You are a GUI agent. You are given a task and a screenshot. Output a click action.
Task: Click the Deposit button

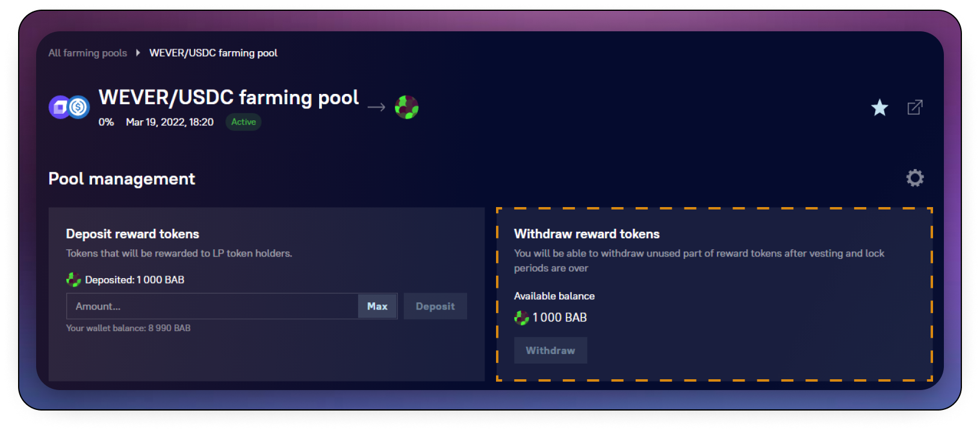(x=435, y=306)
